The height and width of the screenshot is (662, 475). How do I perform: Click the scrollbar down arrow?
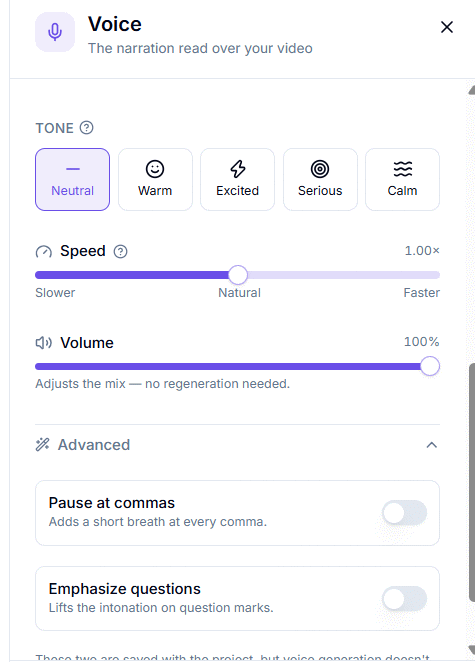point(472,649)
